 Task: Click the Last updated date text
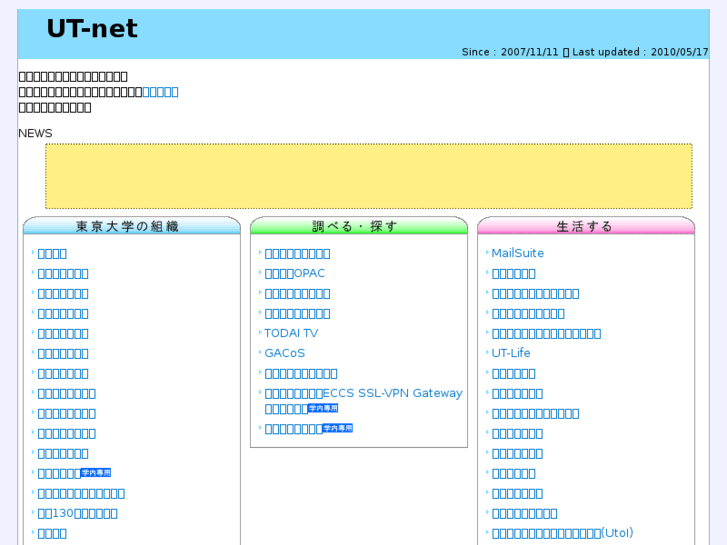[640, 52]
